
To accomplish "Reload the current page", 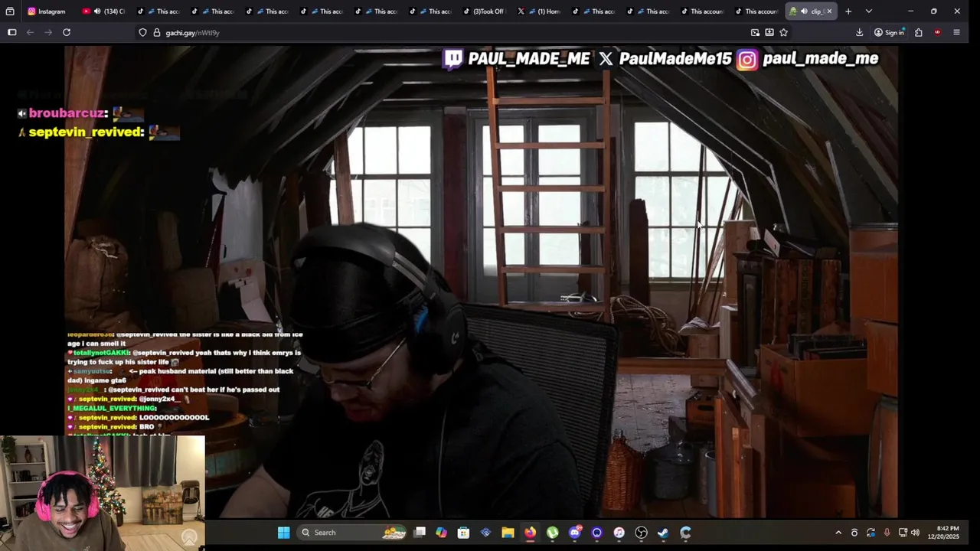I will tap(67, 32).
